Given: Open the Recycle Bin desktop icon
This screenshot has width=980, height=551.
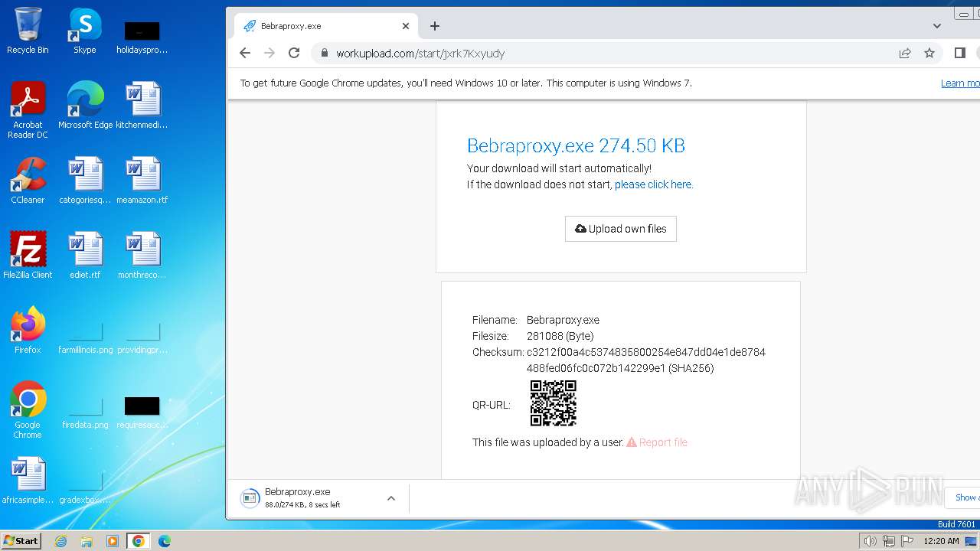Looking at the screenshot, I should (x=28, y=31).
